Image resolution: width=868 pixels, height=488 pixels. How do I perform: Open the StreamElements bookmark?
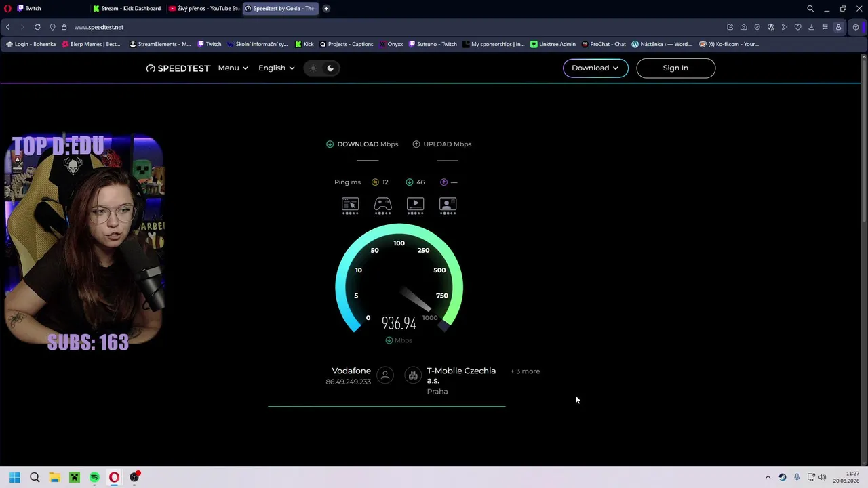[160, 44]
